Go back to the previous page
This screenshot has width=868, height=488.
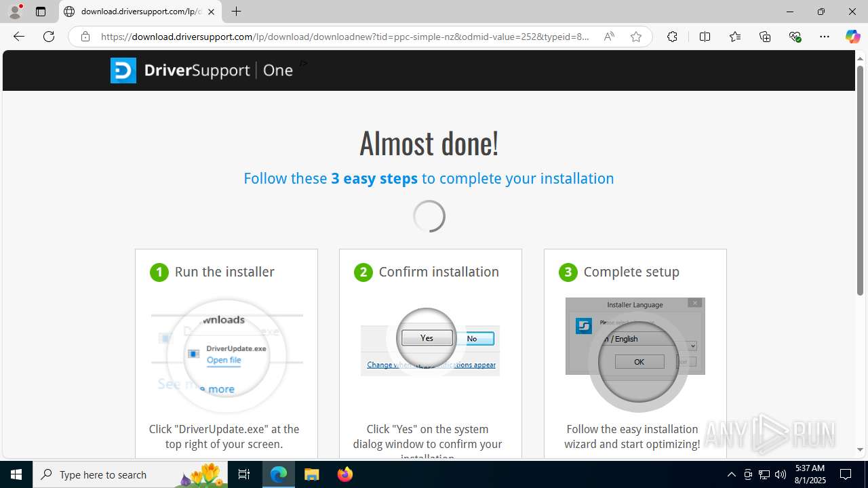19,37
